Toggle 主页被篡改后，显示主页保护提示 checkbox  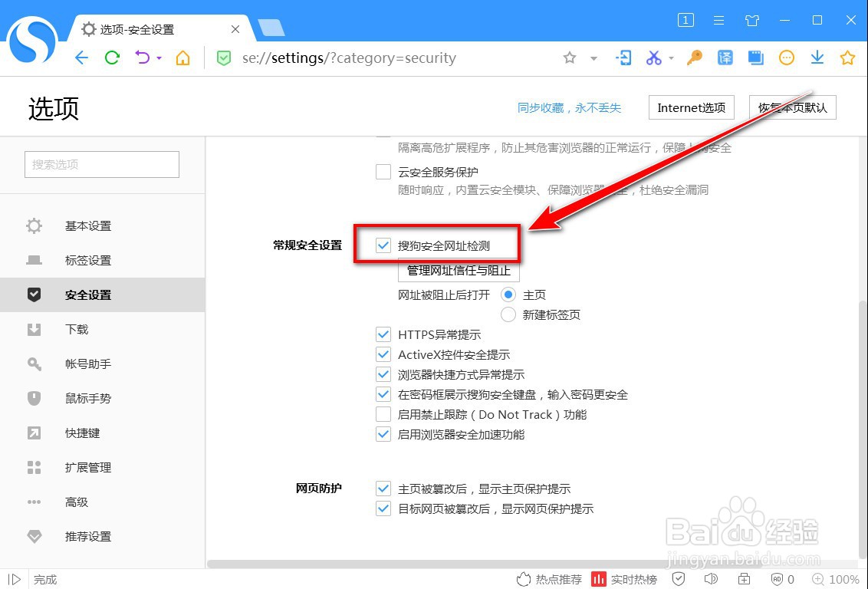coord(383,489)
